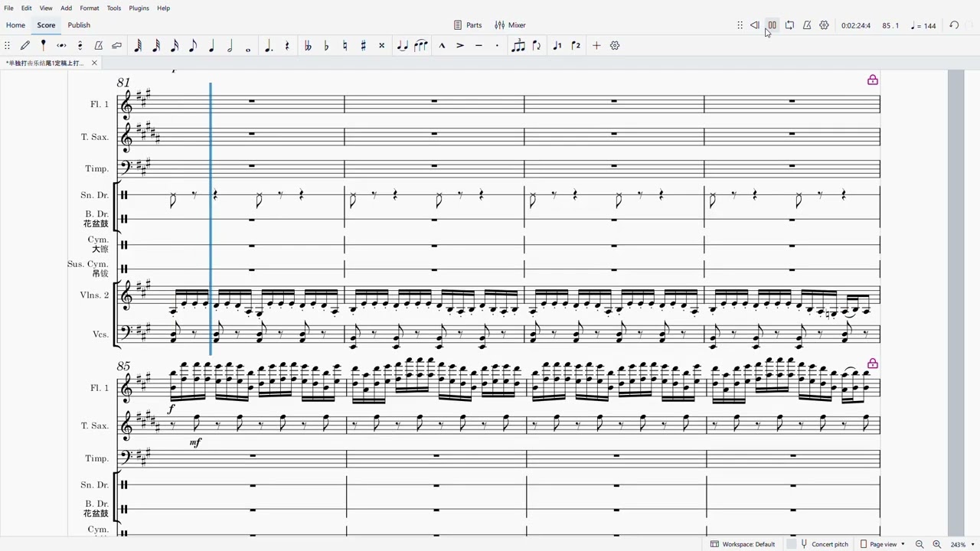Open the Add menu

[x=67, y=8]
